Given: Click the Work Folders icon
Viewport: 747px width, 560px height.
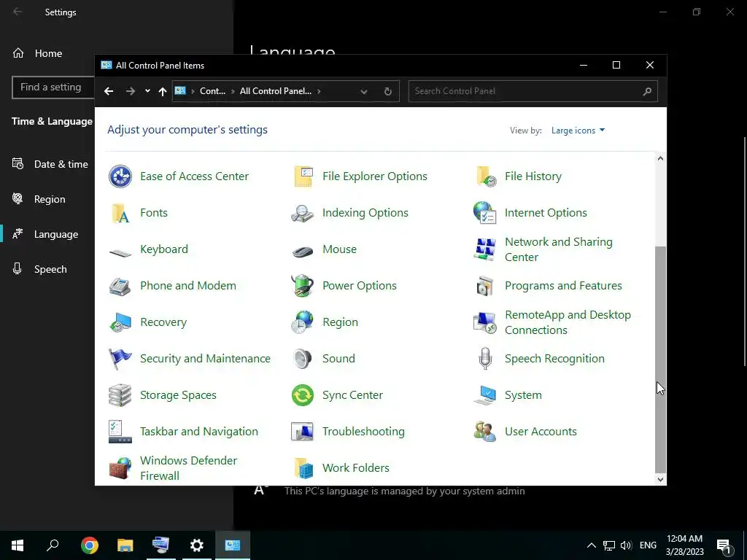Looking at the screenshot, I should click(x=303, y=468).
